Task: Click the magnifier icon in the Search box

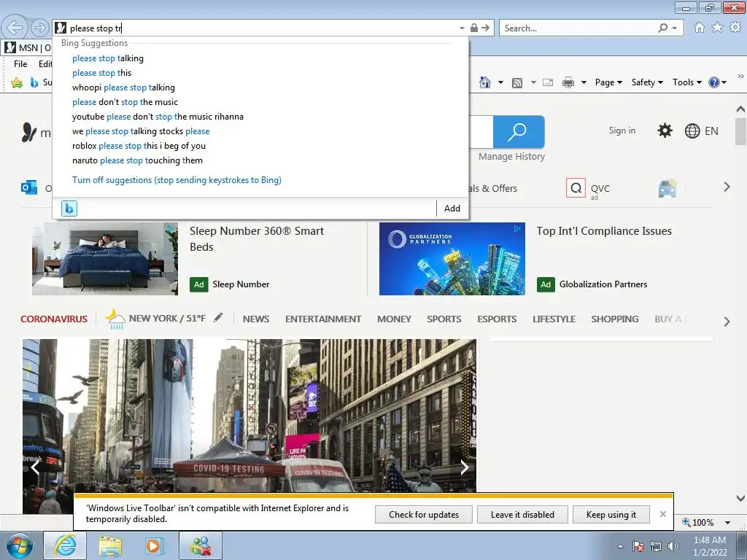Action: coord(662,28)
